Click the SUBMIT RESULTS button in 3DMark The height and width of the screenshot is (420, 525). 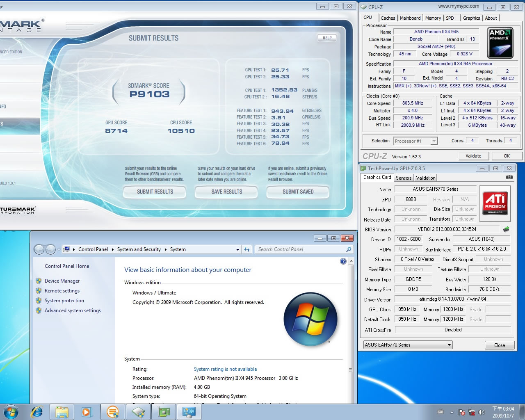click(x=155, y=192)
